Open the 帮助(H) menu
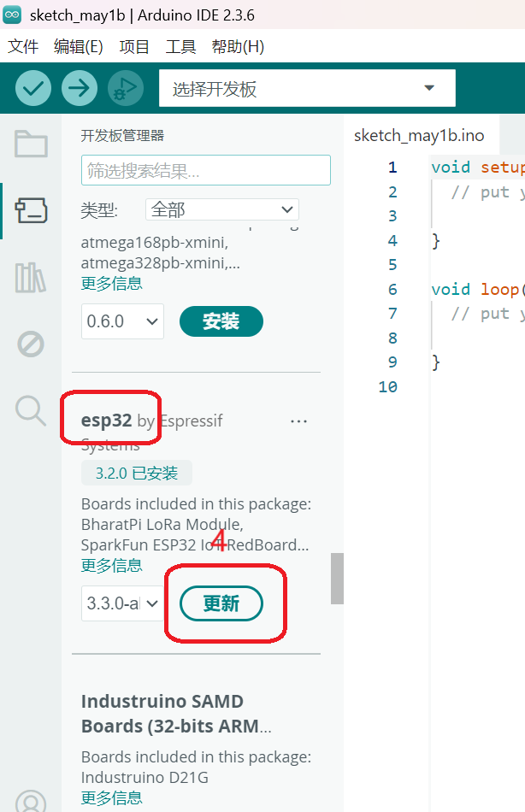Screen dimensions: 525x812 (x=238, y=47)
